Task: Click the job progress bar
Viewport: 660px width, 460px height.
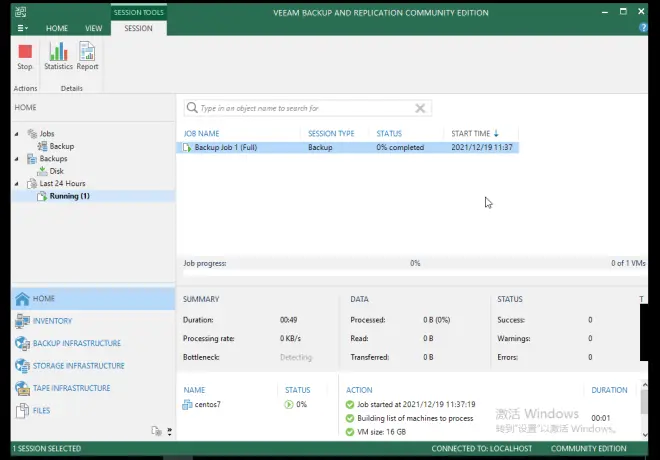Action: coord(415,274)
